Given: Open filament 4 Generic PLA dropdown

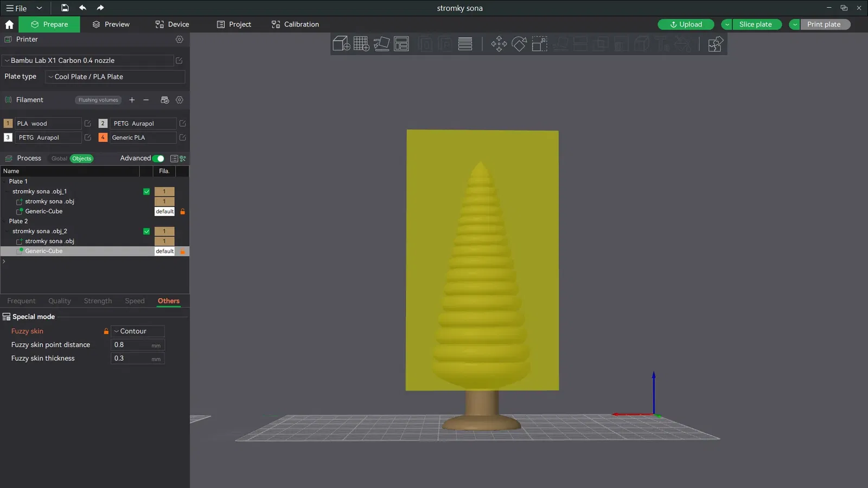Looking at the screenshot, I should click(x=143, y=138).
